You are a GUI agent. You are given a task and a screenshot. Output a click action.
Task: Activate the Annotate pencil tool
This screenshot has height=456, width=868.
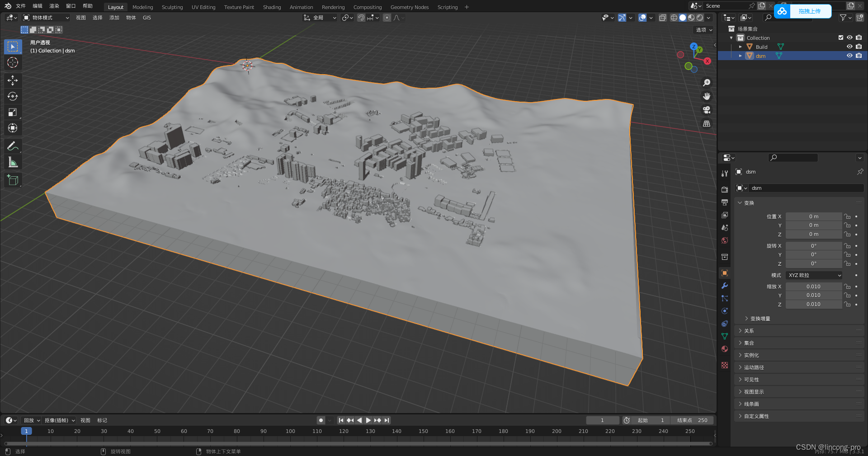pyautogui.click(x=13, y=146)
